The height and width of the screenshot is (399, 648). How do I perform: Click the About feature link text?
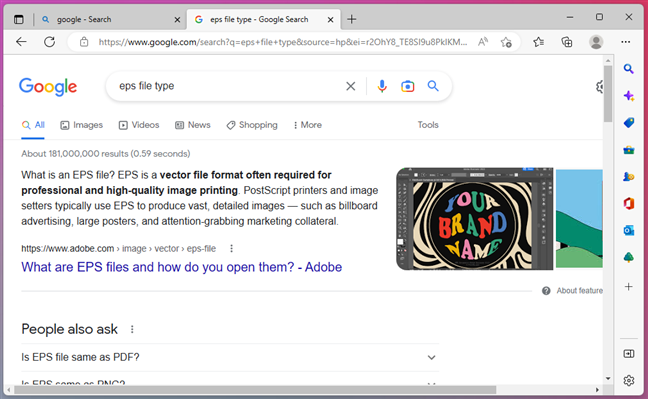[579, 291]
